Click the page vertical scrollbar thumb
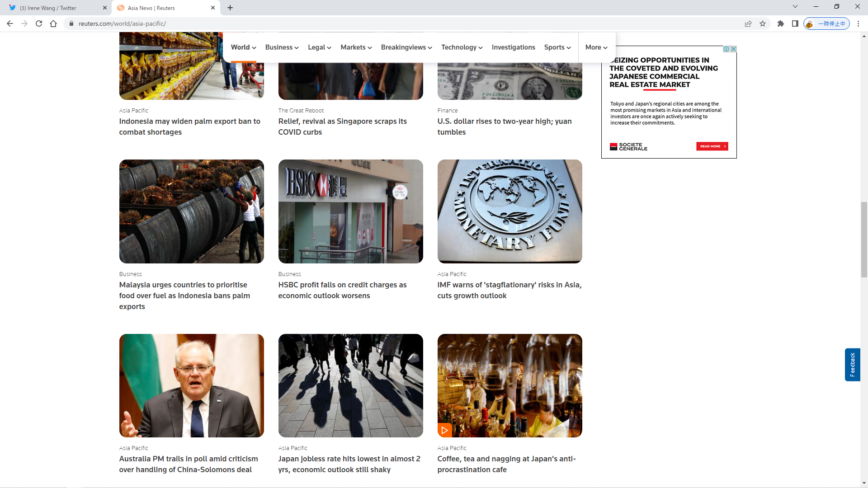 point(864,239)
